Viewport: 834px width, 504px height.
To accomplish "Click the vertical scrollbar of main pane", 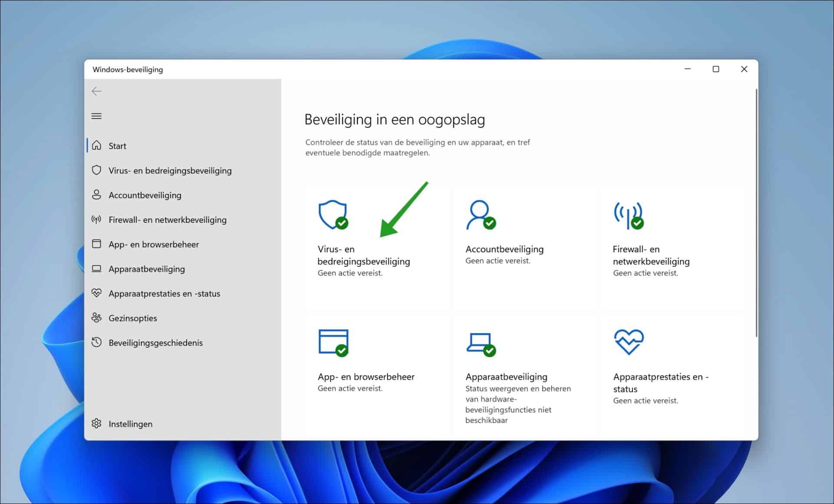I will point(756,213).
